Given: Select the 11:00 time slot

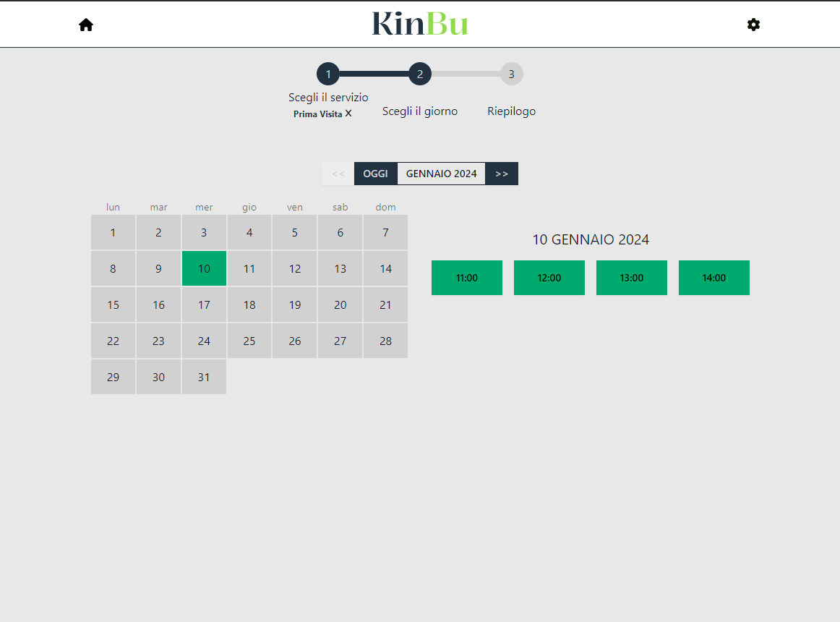Looking at the screenshot, I should pos(466,277).
